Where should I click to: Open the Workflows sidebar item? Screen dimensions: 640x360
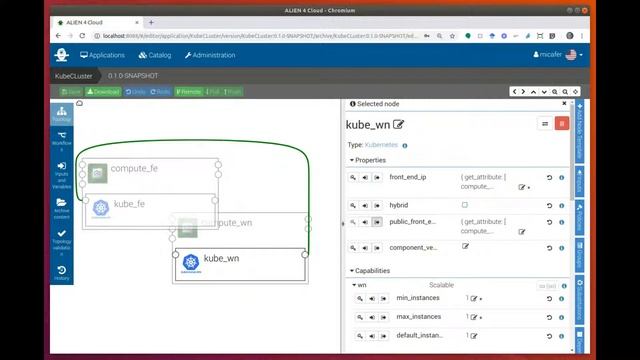62,140
